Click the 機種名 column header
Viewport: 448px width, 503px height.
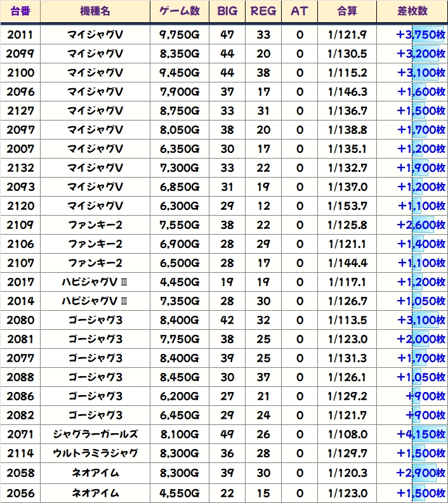click(95, 11)
